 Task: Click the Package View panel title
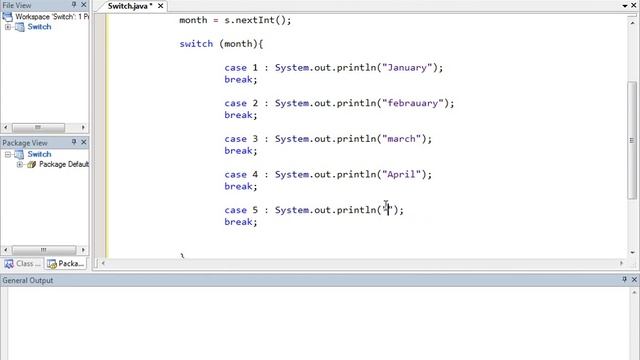pos(25,143)
